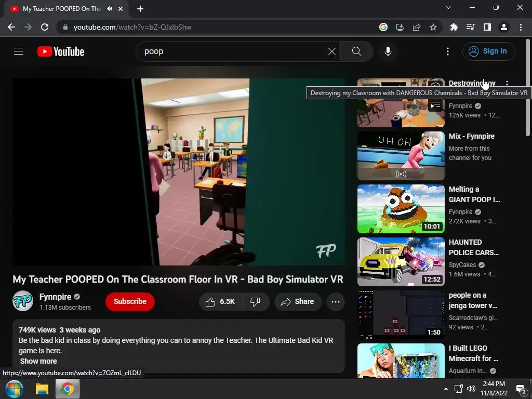Open the Mix - Fynnpire thumbnail
The height and width of the screenshot is (399, 532).
(x=401, y=156)
